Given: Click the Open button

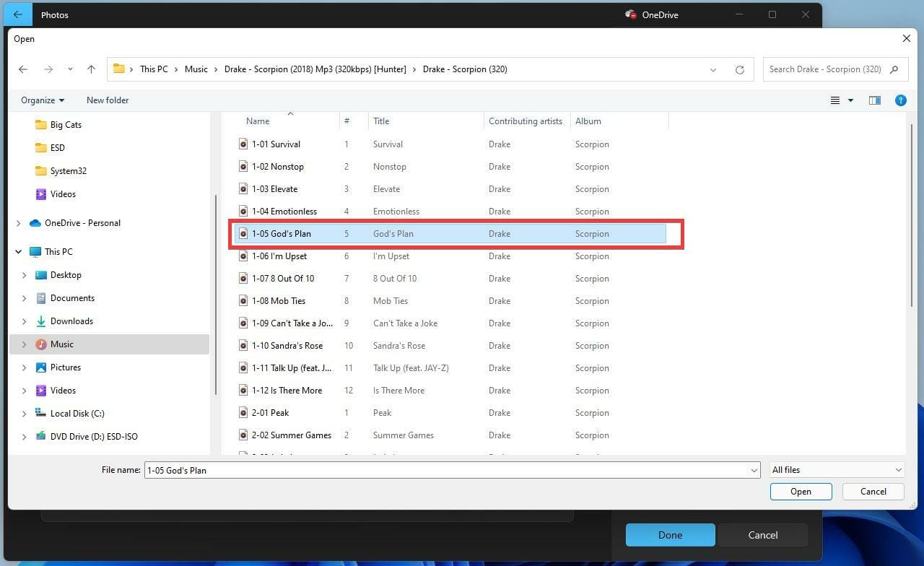Looking at the screenshot, I should coord(801,491).
